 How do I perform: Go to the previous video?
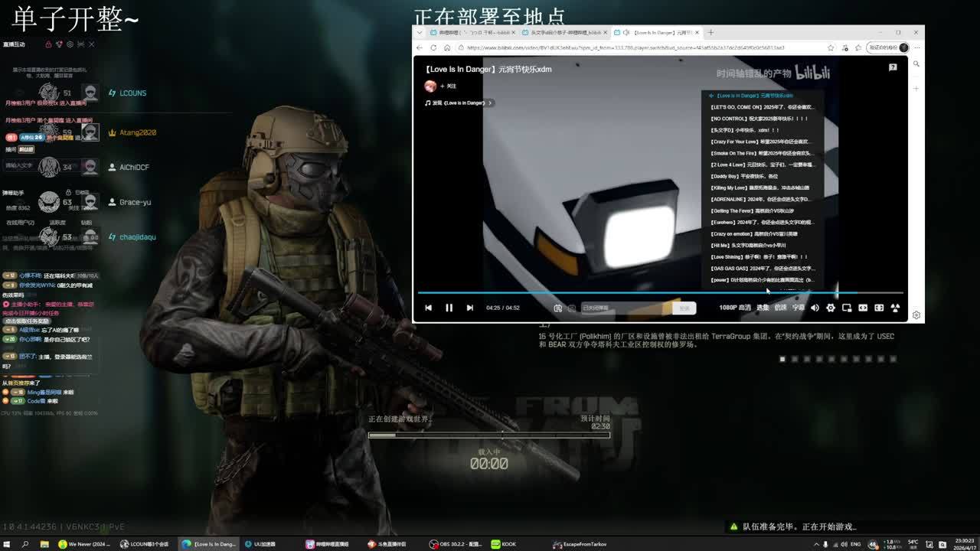pyautogui.click(x=428, y=308)
